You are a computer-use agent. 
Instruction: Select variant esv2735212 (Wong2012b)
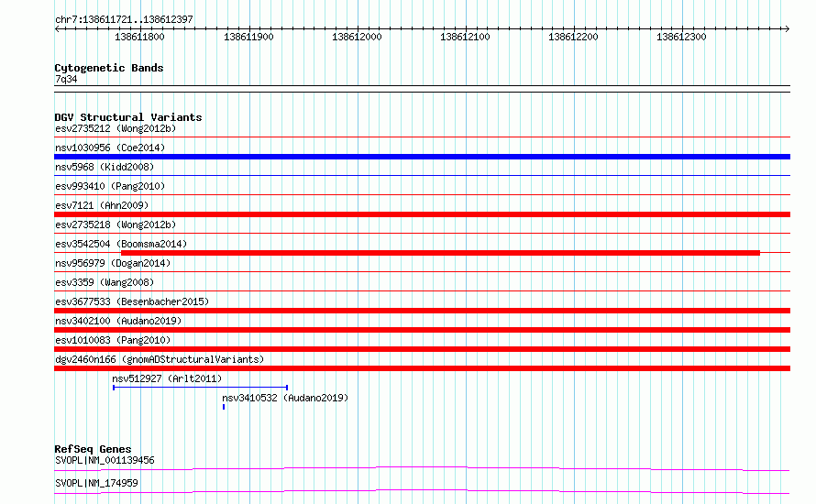pyautogui.click(x=116, y=128)
